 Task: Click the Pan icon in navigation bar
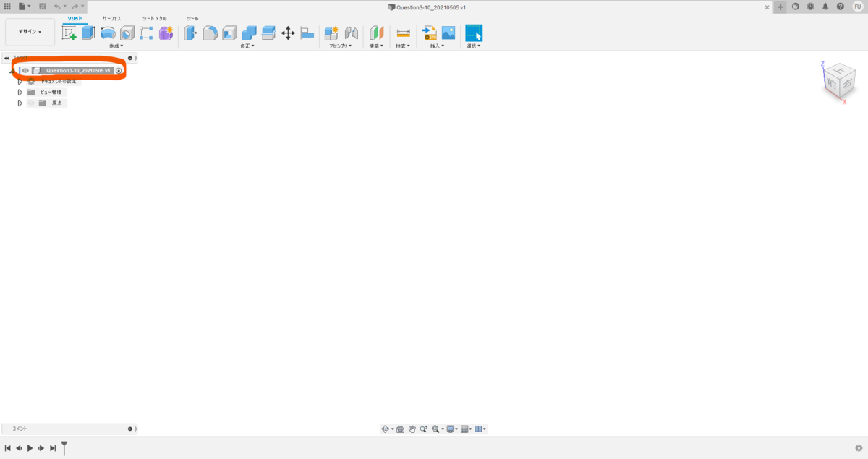[x=412, y=429]
